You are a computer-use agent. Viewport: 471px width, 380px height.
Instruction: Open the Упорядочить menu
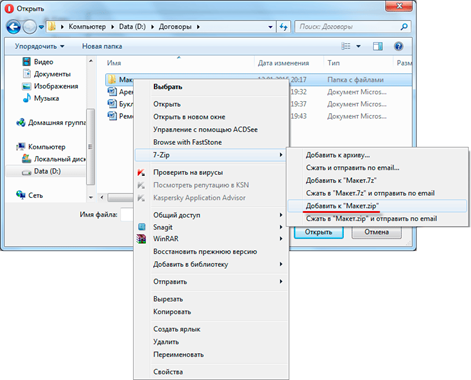click(x=39, y=46)
